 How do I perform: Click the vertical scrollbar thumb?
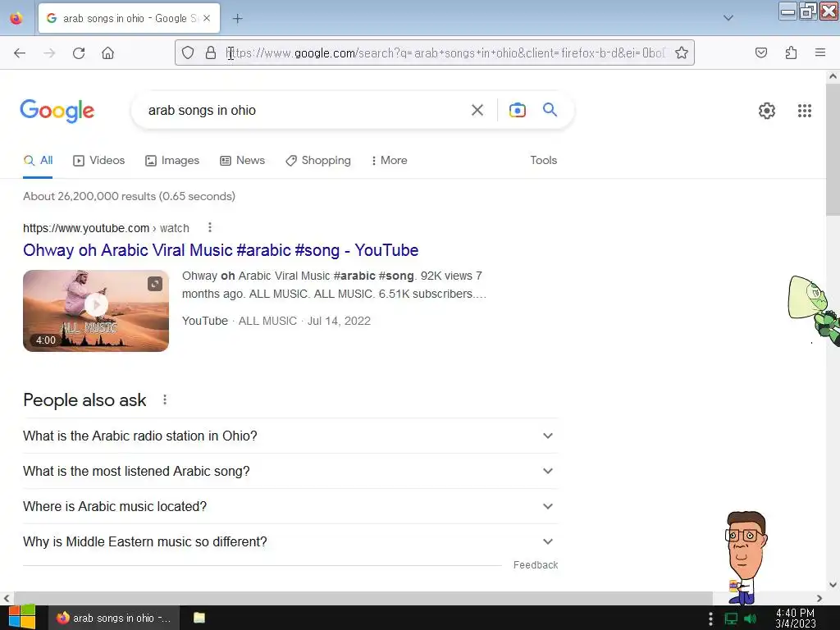[x=833, y=149]
